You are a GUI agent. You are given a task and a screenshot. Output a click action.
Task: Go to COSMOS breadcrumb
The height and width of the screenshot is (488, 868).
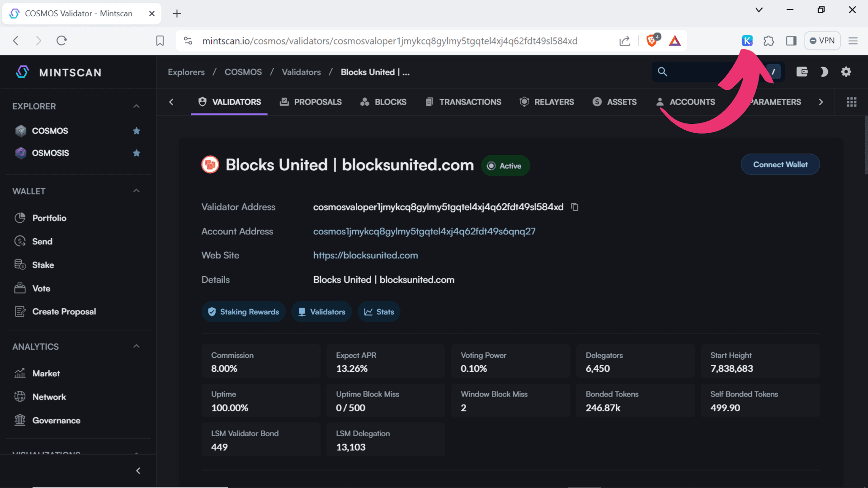(x=243, y=72)
